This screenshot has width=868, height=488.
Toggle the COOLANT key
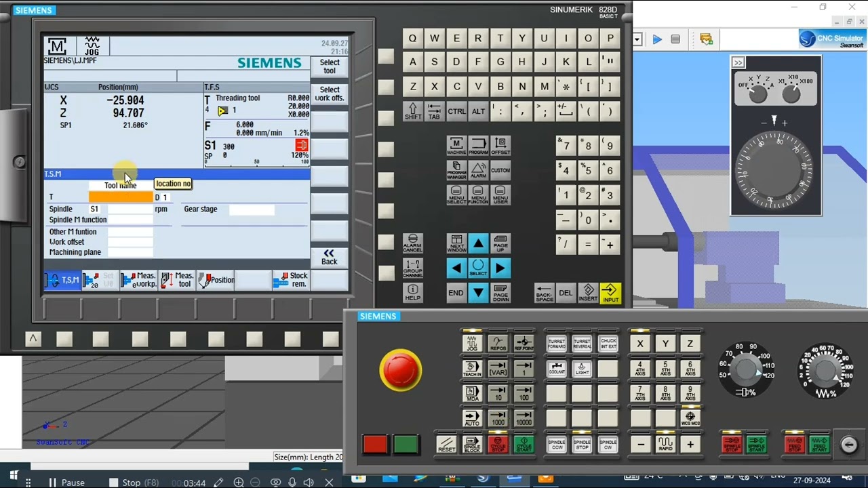point(557,369)
